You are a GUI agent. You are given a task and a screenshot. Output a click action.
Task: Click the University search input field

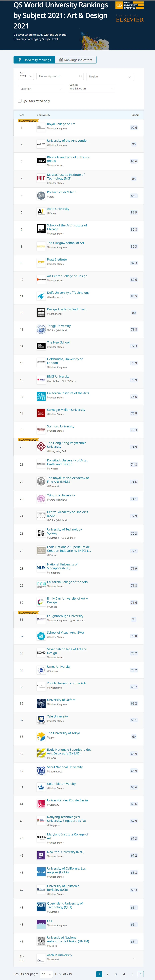tap(58, 76)
